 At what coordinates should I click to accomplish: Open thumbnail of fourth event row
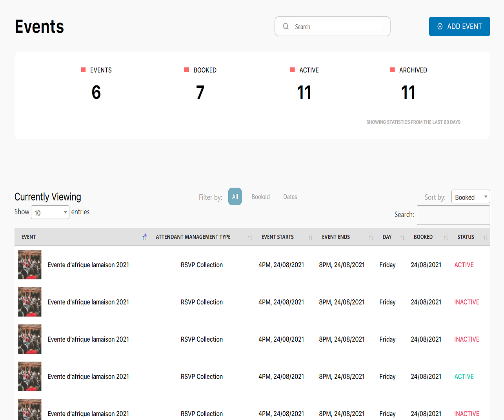point(30,377)
